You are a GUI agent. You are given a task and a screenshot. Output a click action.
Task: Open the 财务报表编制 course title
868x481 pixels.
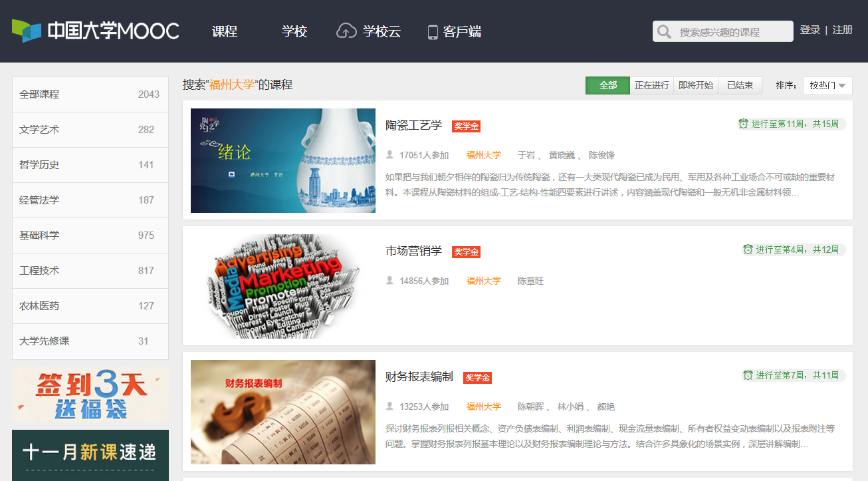click(419, 377)
